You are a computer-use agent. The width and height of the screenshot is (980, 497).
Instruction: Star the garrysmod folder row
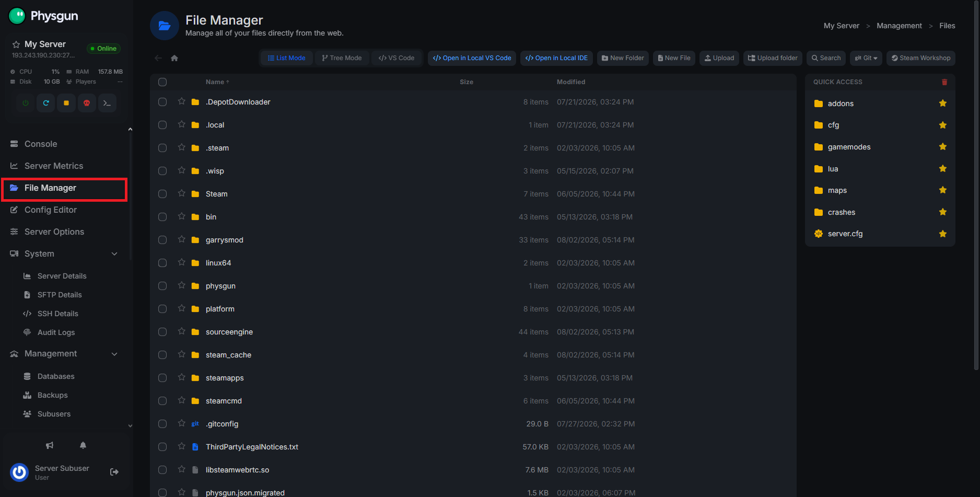click(181, 239)
